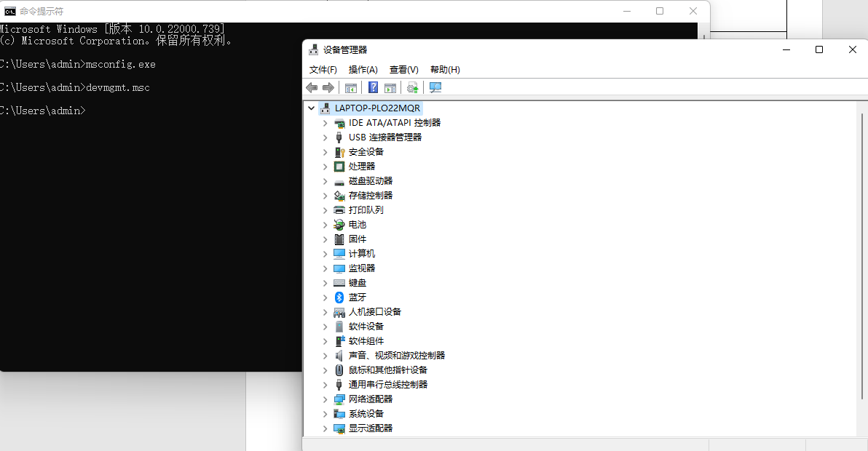Open the 操作(A) menu

coord(363,70)
